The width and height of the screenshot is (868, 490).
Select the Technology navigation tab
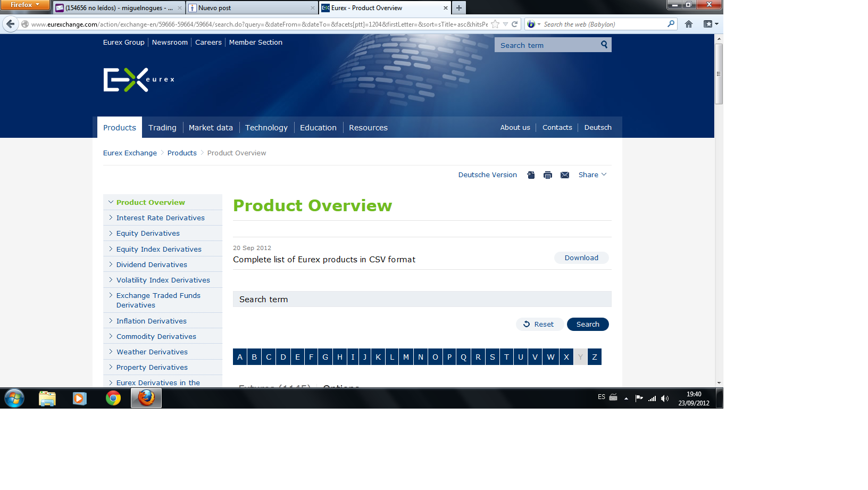(x=266, y=128)
